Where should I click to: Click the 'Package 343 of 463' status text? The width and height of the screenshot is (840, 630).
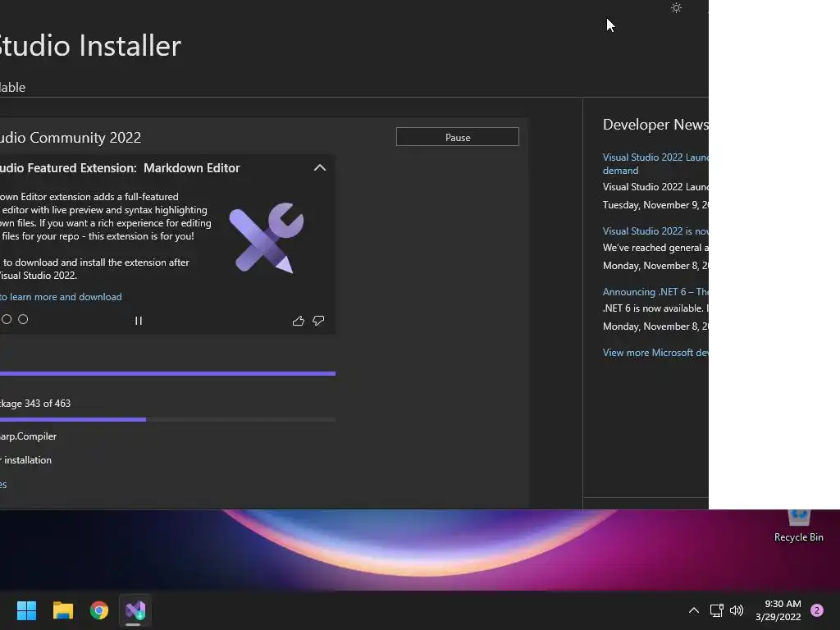pos(35,404)
